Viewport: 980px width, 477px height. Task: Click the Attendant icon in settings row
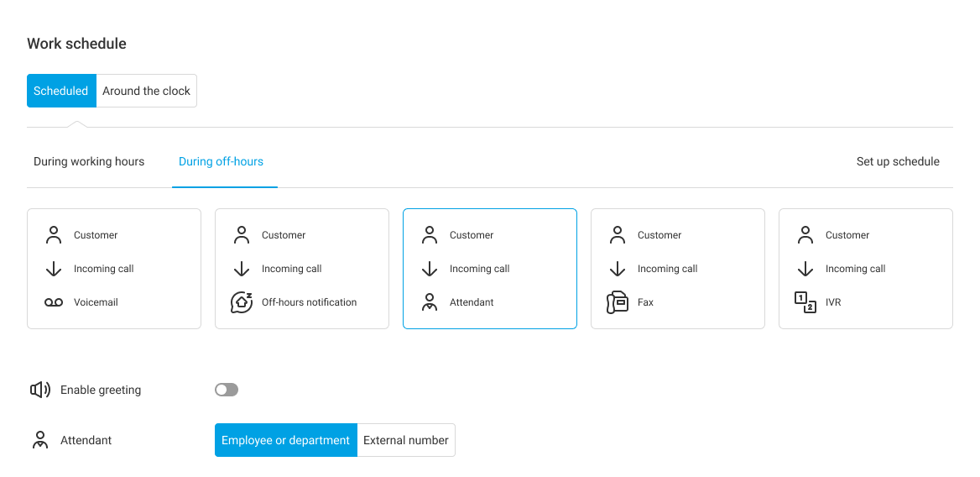pyautogui.click(x=40, y=440)
